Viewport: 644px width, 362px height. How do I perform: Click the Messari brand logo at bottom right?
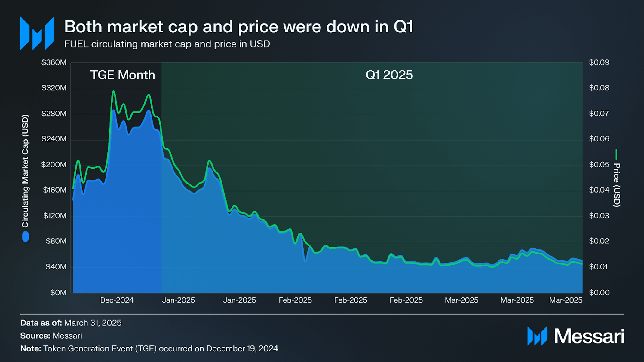575,336
